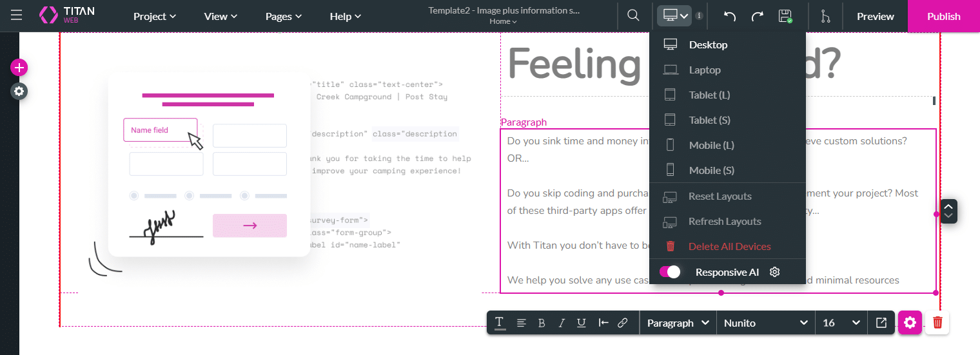Click the search magnifier icon
980x355 pixels.
click(633, 16)
